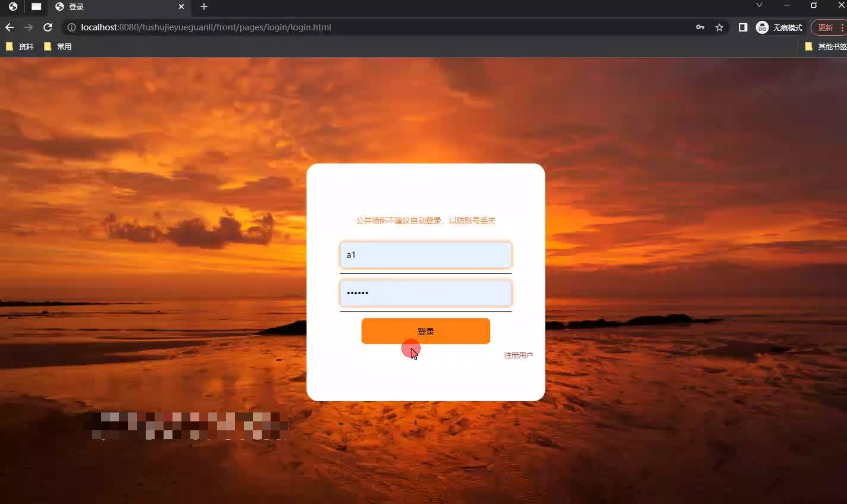This screenshot has width=847, height=504.
Task: Bookmark this page using the star icon
Action: (719, 27)
